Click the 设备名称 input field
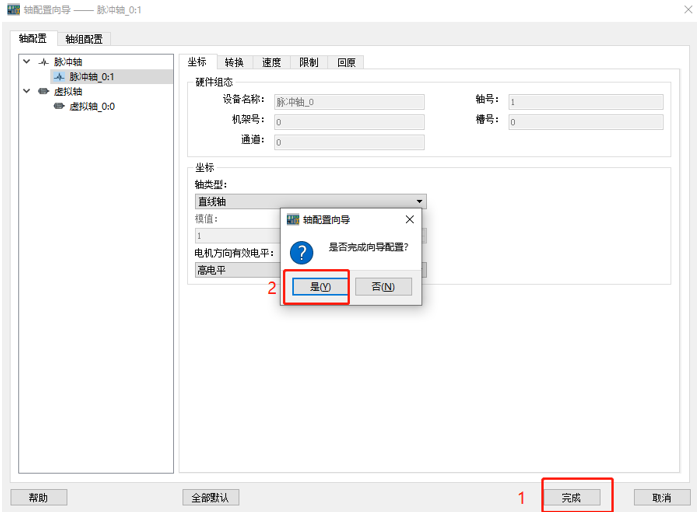The image size is (697, 512). coord(349,102)
